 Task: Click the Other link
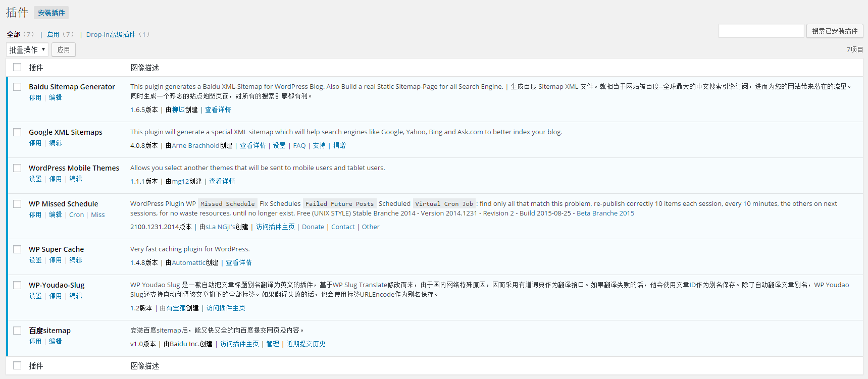371,227
